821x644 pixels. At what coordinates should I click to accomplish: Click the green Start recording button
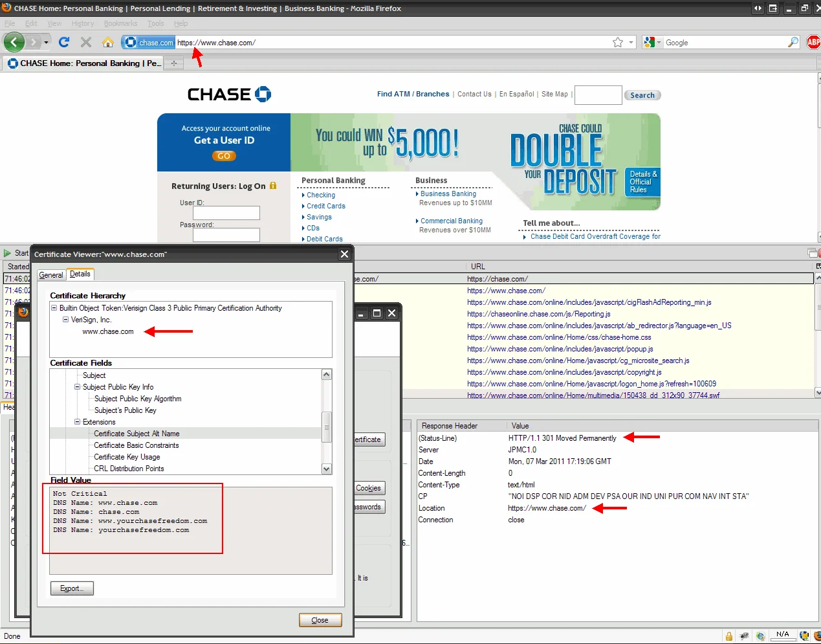[x=16, y=253]
